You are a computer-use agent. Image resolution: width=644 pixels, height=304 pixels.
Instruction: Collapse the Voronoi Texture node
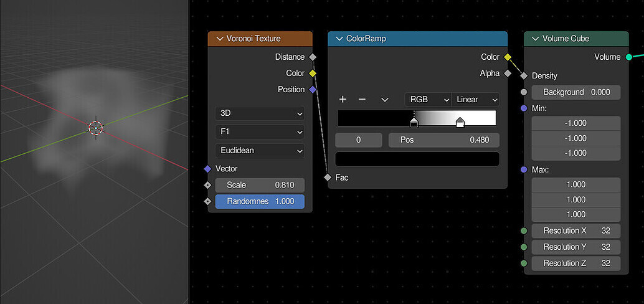click(x=219, y=39)
